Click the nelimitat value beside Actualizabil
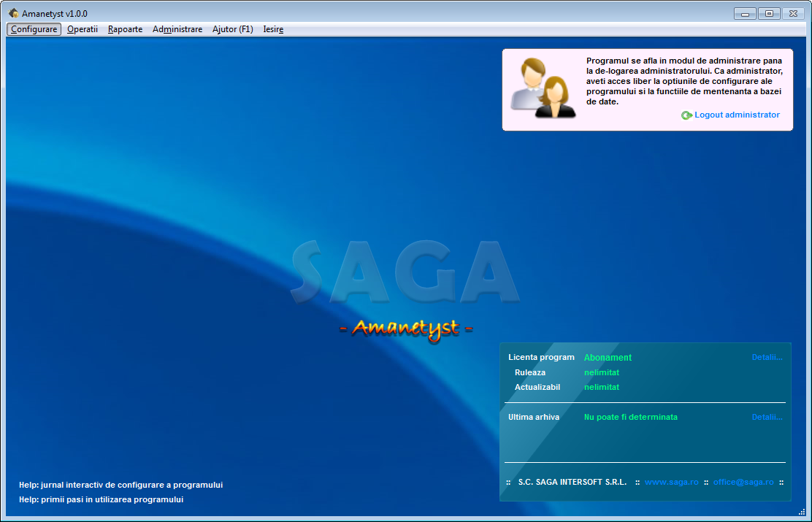 tap(601, 387)
